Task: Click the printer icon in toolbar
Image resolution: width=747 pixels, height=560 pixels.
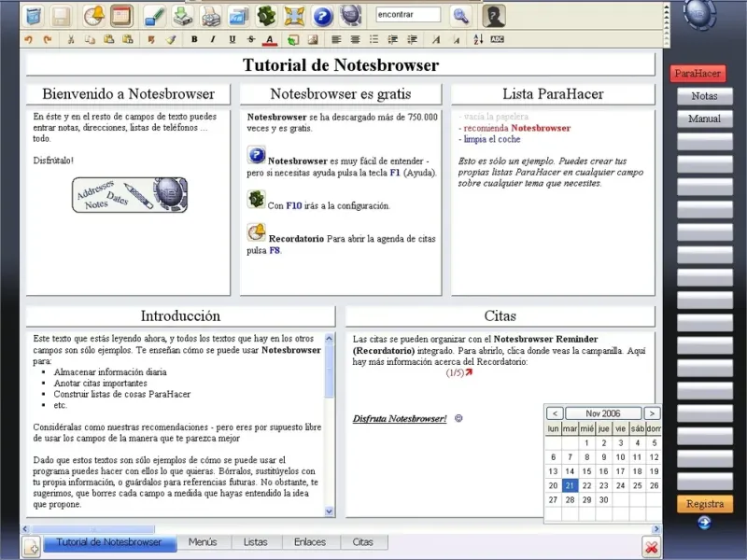Action: tap(211, 16)
